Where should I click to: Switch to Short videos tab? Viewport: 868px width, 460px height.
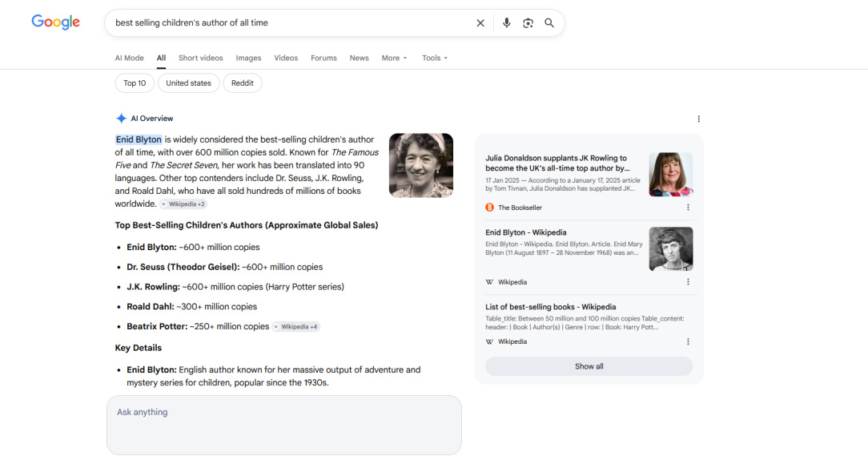point(200,58)
